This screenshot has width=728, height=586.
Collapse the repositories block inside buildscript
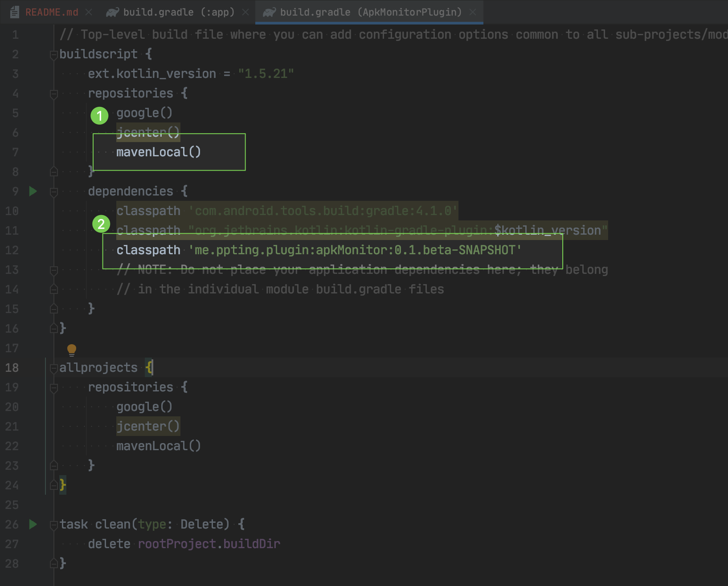(53, 94)
